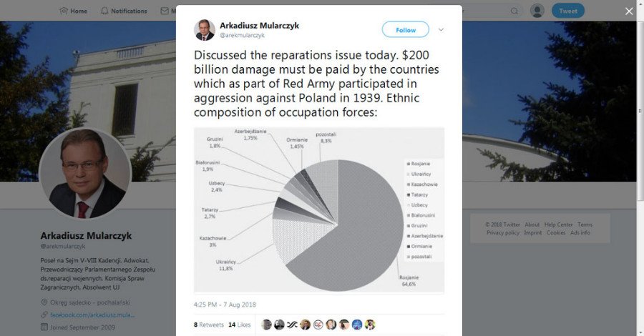View the 8 Retweets list

pos(208,325)
